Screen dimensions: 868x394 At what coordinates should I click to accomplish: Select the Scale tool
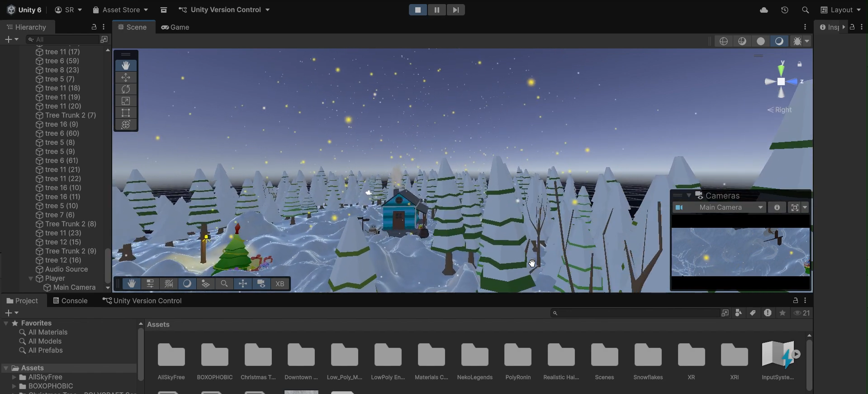[x=126, y=101]
